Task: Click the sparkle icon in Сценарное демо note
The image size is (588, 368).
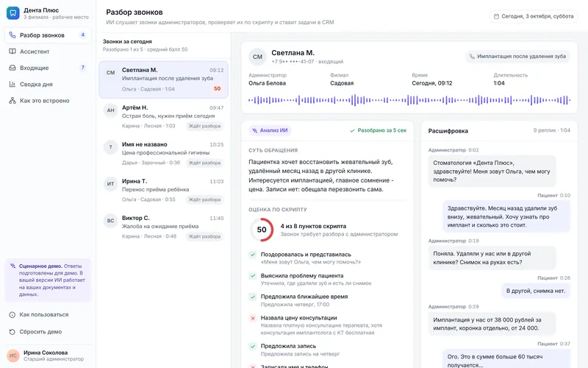Action: (12, 266)
